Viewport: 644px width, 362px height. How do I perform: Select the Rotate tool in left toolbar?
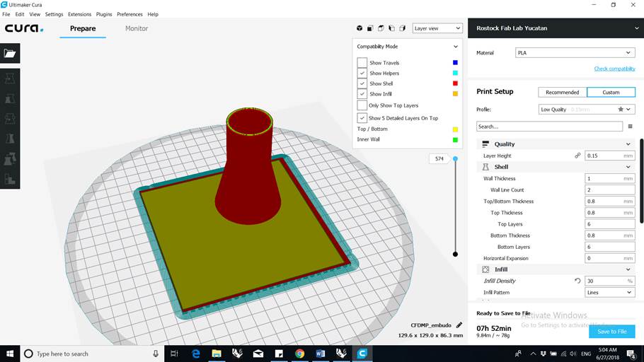pyautogui.click(x=10, y=119)
